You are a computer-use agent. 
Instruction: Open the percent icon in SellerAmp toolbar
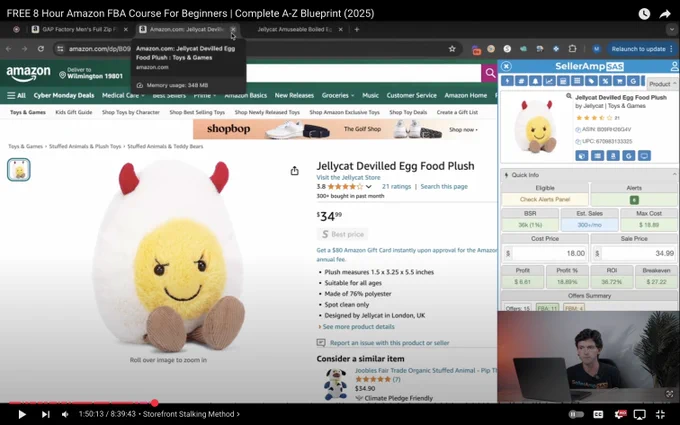[605, 81]
